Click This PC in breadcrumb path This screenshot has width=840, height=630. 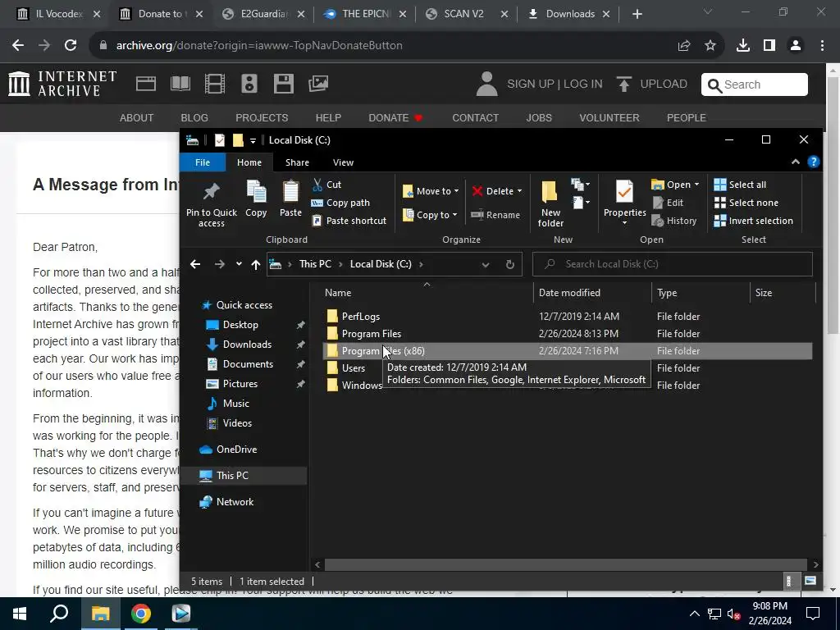click(315, 264)
